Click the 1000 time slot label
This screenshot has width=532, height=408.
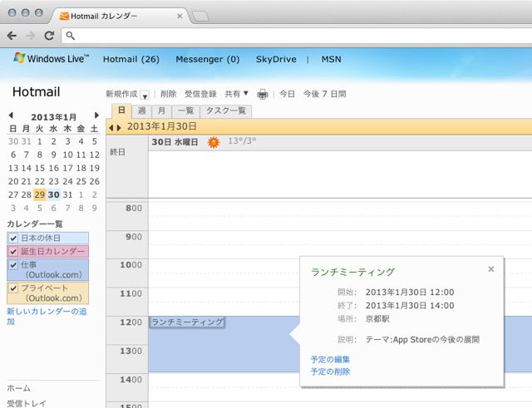tap(131, 265)
